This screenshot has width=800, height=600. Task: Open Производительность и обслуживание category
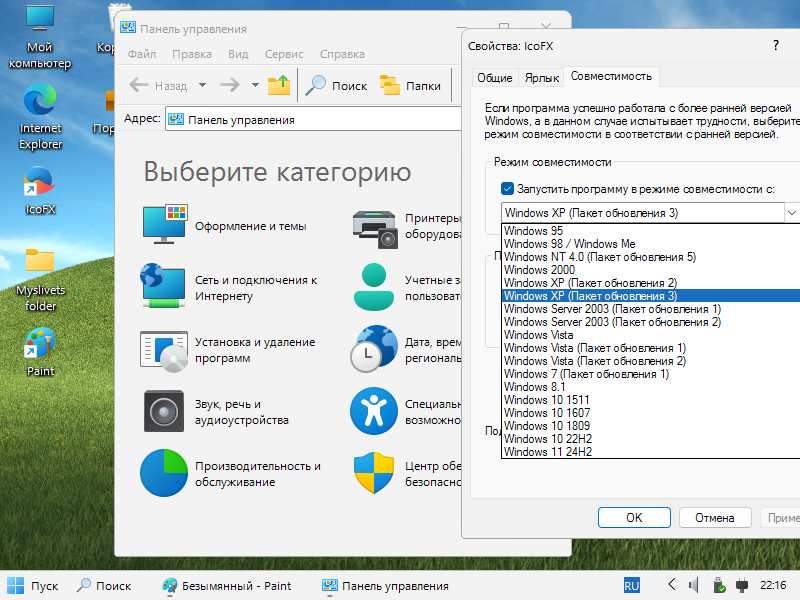[231, 473]
